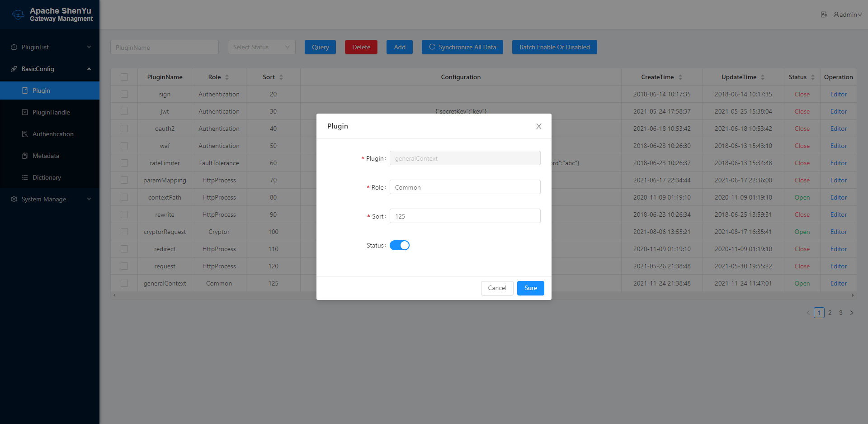Close the Plugin dialog with X
This screenshot has height=424, width=868.
pos(538,126)
